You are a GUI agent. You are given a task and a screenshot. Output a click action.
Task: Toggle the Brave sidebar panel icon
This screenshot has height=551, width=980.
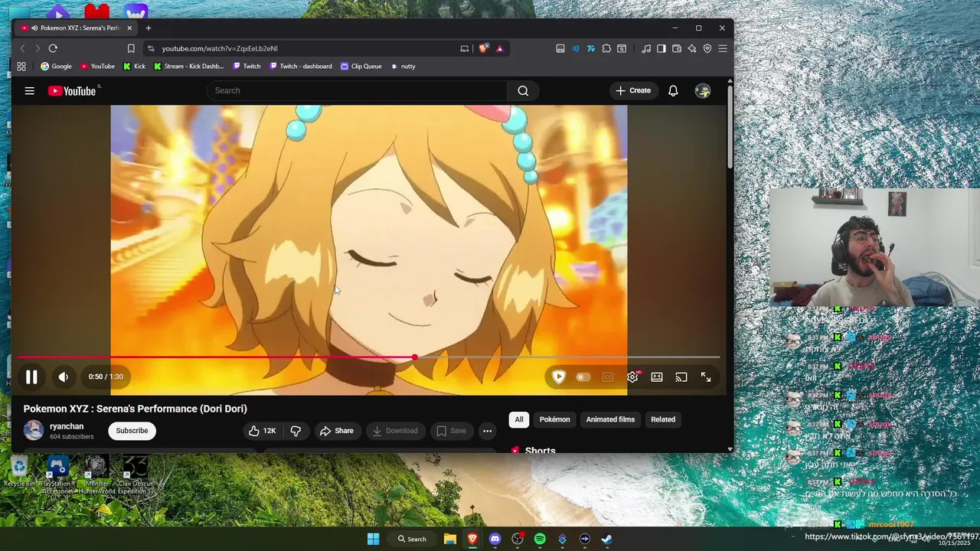(661, 48)
